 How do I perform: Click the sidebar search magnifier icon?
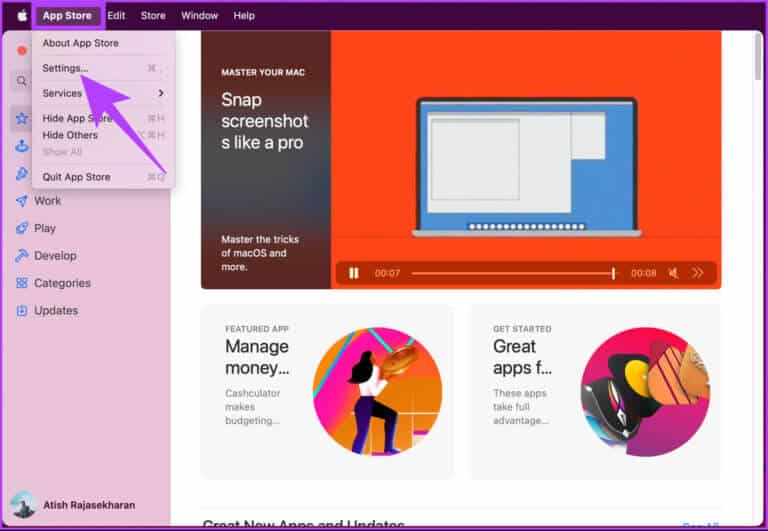pyautogui.click(x=22, y=81)
